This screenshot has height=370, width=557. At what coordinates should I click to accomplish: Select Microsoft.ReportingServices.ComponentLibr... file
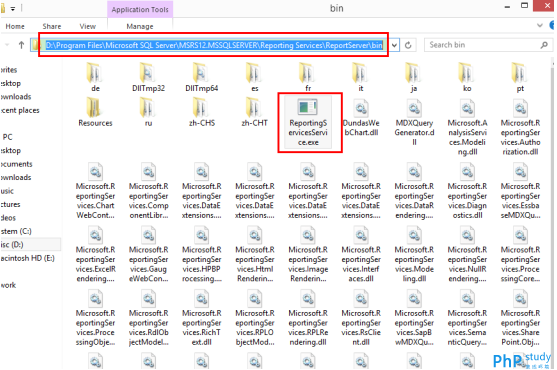[x=148, y=190]
